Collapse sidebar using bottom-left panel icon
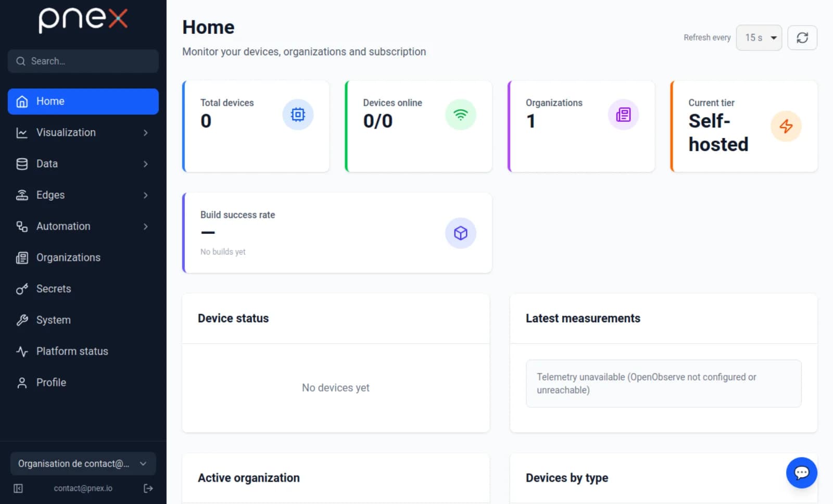833x504 pixels. tap(18, 488)
